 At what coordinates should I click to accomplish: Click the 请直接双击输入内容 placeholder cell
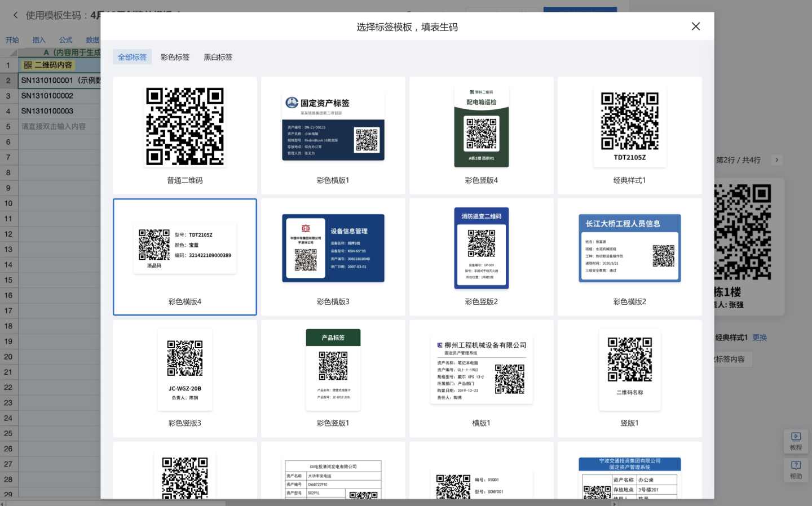tap(59, 126)
